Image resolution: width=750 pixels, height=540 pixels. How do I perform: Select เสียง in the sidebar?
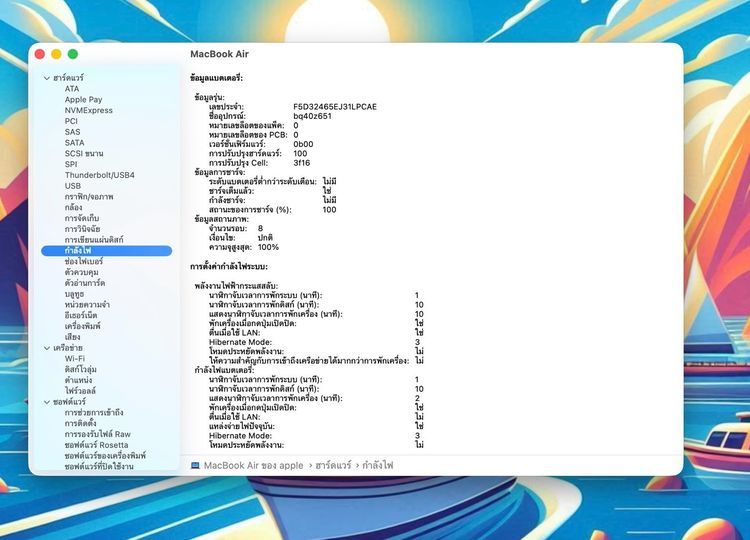[x=72, y=337]
